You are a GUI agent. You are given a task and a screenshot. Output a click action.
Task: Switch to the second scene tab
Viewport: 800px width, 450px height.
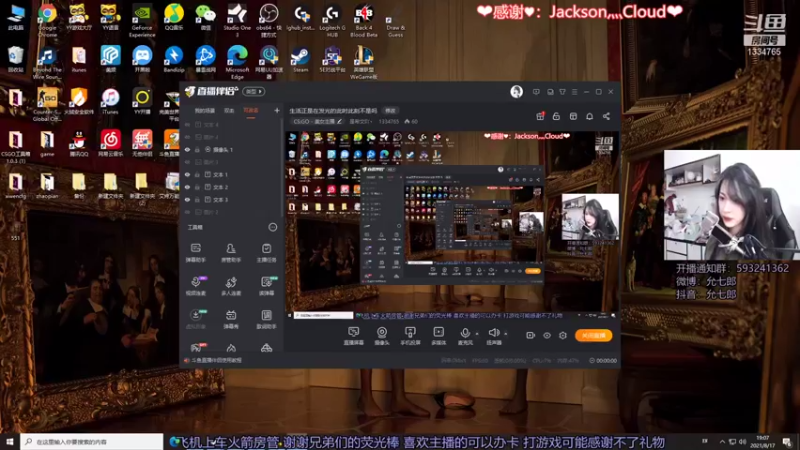[x=229, y=110]
